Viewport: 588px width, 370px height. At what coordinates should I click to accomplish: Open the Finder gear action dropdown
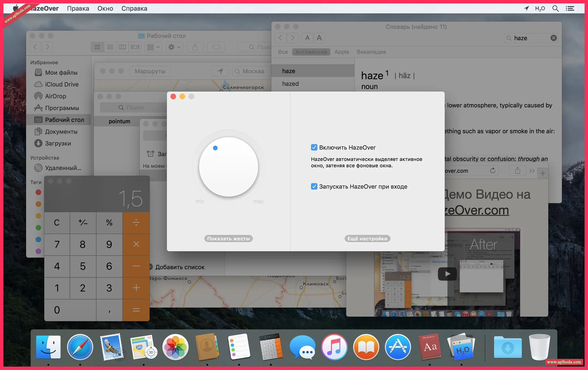pyautogui.click(x=174, y=47)
